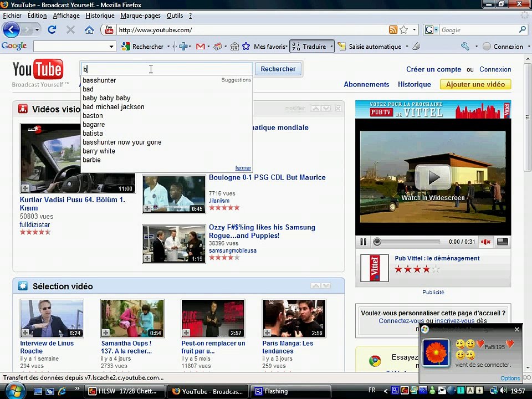Viewport: 532px width, 399px height.
Task: Click the RSS feed icon in address bar
Action: pos(393,30)
